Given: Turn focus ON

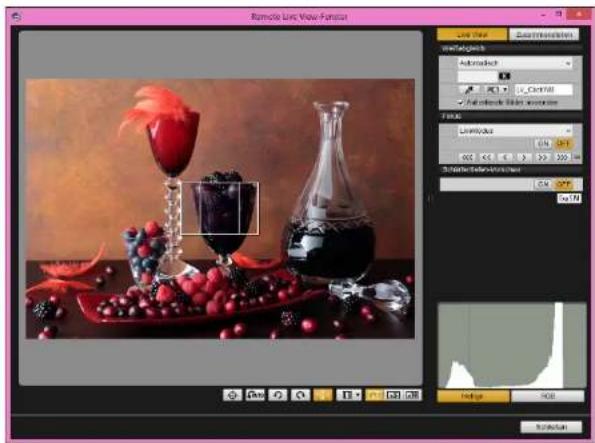Looking at the screenshot, I should click(543, 143).
